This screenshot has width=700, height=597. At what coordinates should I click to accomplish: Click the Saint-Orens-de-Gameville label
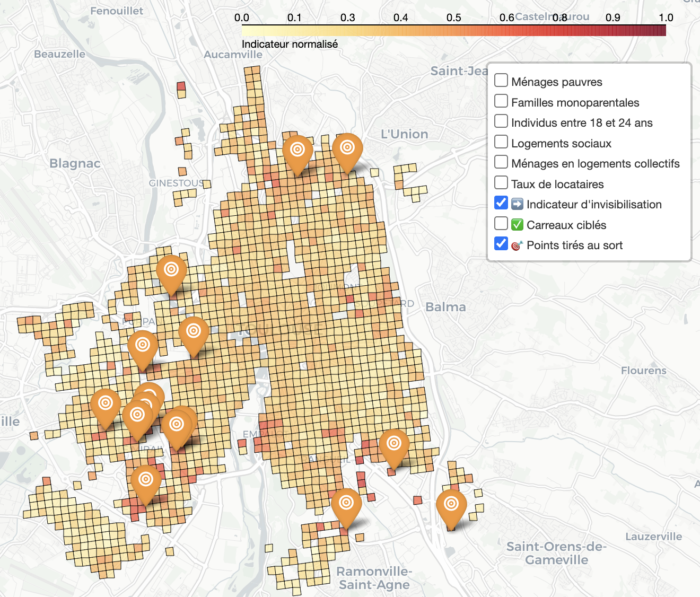(556, 553)
